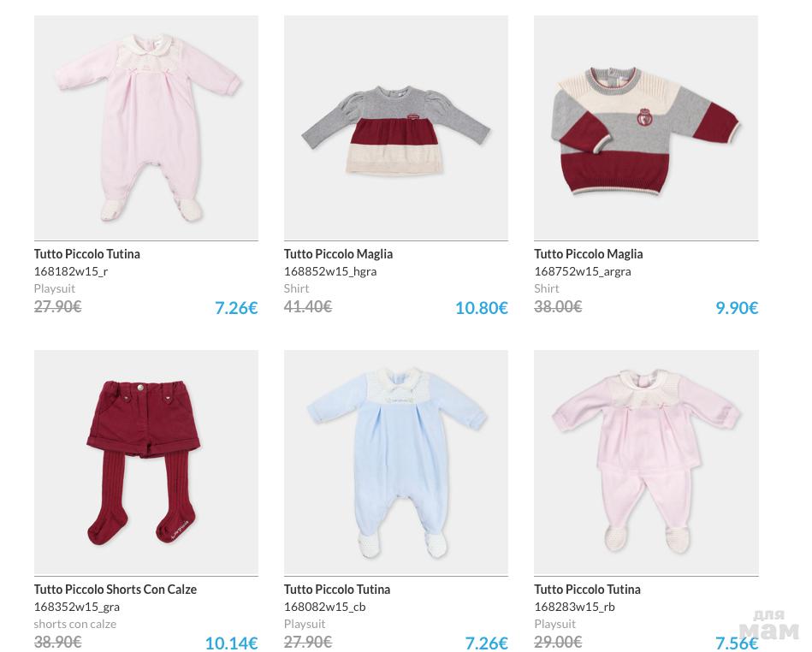Click the 'Tutto Piccolo Maglia' title above 168852w15_hgra
The width and height of the screenshot is (812, 652).
tap(338, 254)
